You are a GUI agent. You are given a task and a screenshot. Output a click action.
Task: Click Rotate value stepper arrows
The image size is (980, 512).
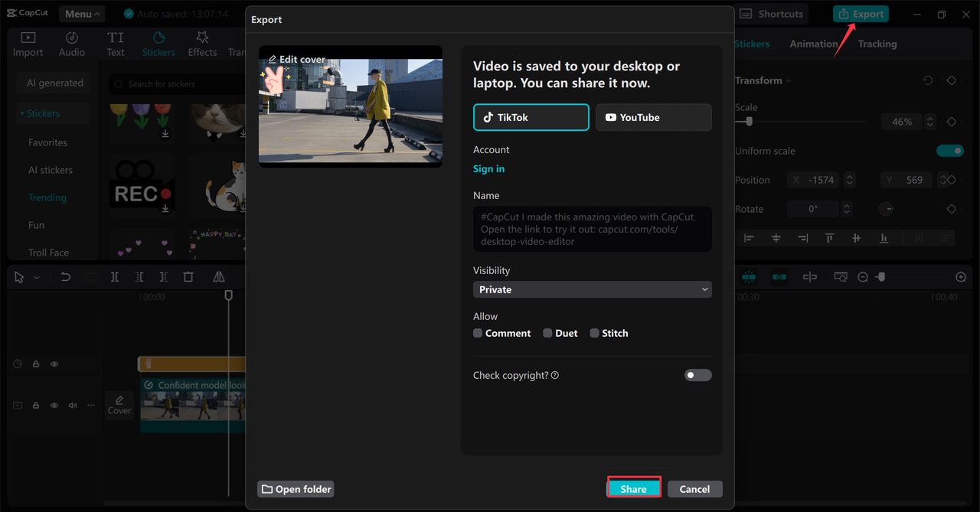(846, 209)
